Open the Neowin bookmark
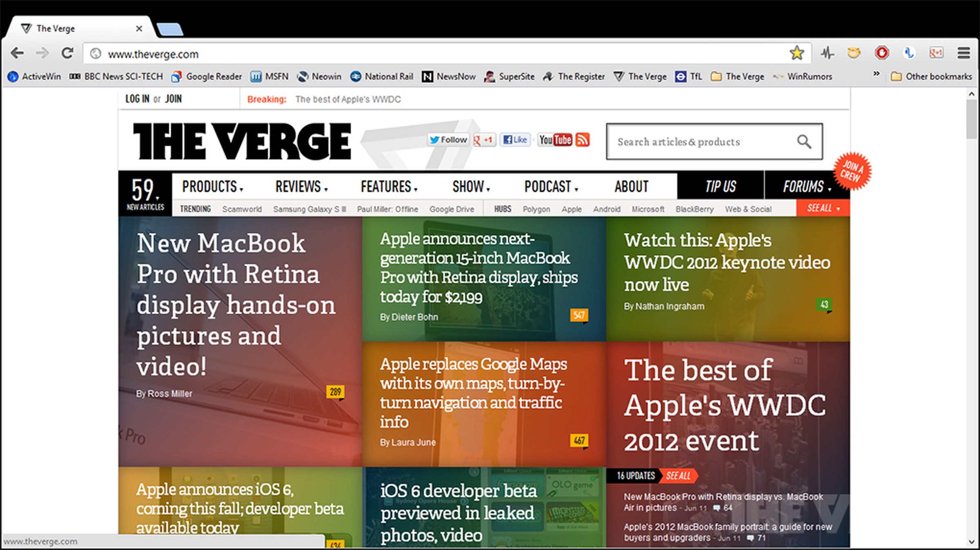Viewport: 980px width, 550px height. coord(319,76)
